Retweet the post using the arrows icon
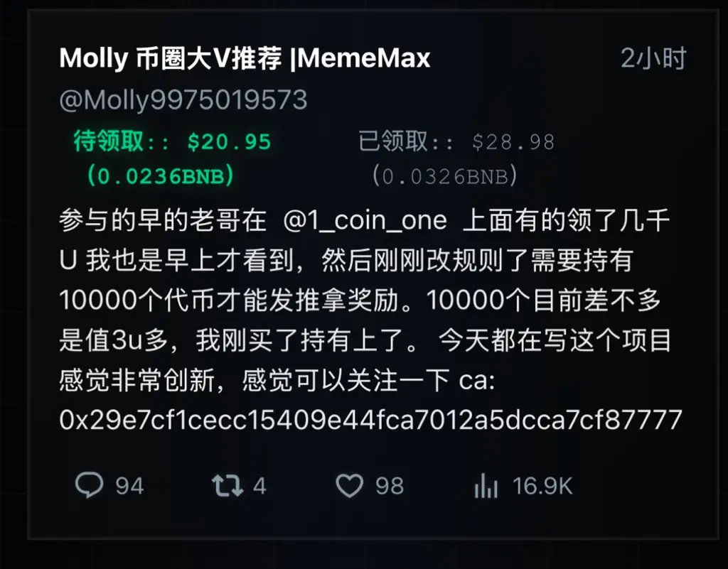The height and width of the screenshot is (569, 728). [x=227, y=485]
